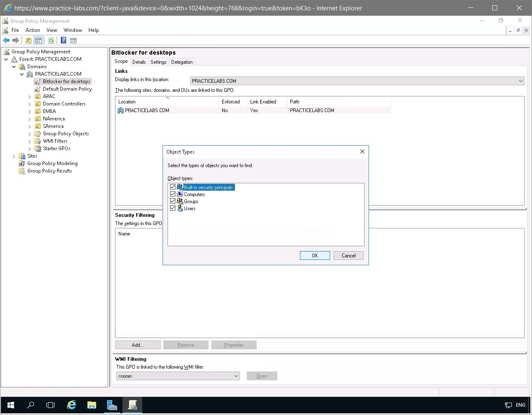Toggle the console tree pane visibility

(x=38, y=40)
